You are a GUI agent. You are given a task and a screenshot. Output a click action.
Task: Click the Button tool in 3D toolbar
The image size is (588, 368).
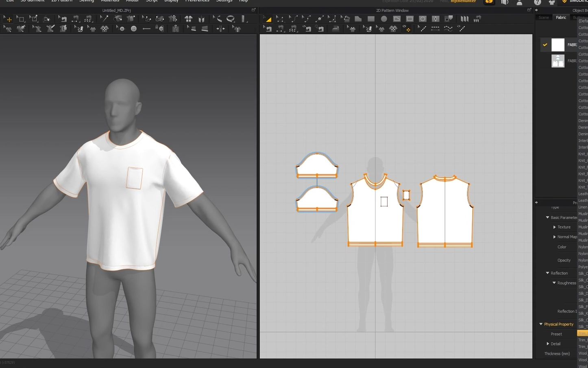pyautogui.click(x=133, y=28)
